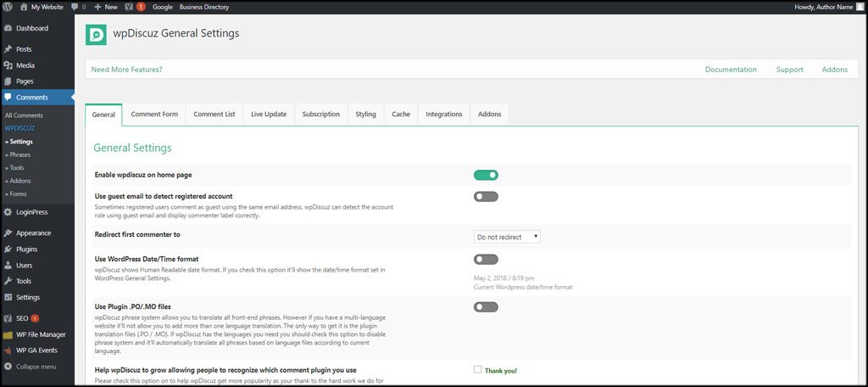Open the Integrations tab
Image resolution: width=868 pixels, height=387 pixels.
[444, 115]
